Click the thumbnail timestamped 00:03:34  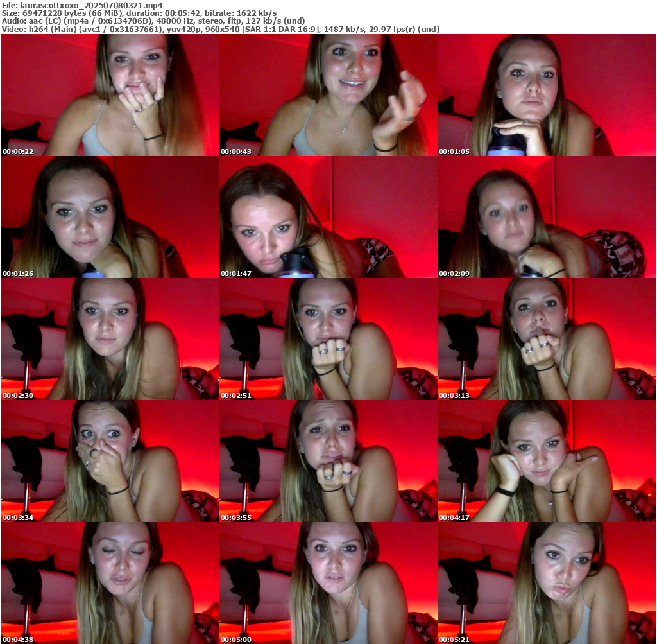tap(110, 461)
